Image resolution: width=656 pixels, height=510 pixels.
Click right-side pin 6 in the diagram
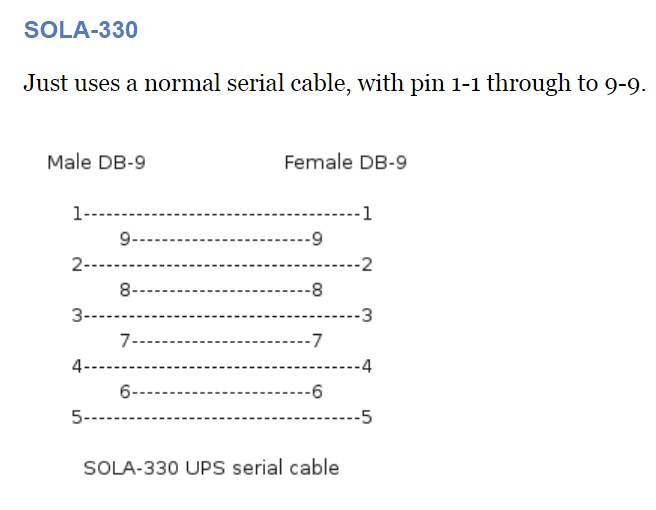tap(317, 392)
